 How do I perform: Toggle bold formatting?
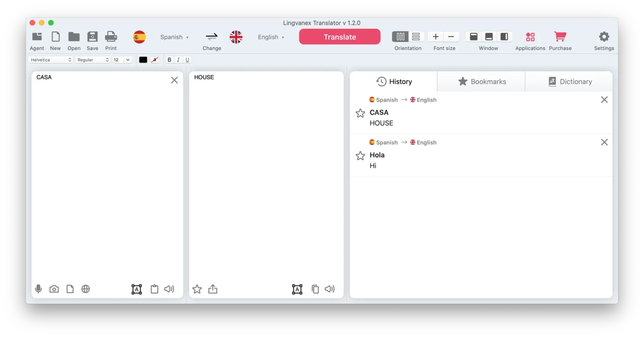169,60
